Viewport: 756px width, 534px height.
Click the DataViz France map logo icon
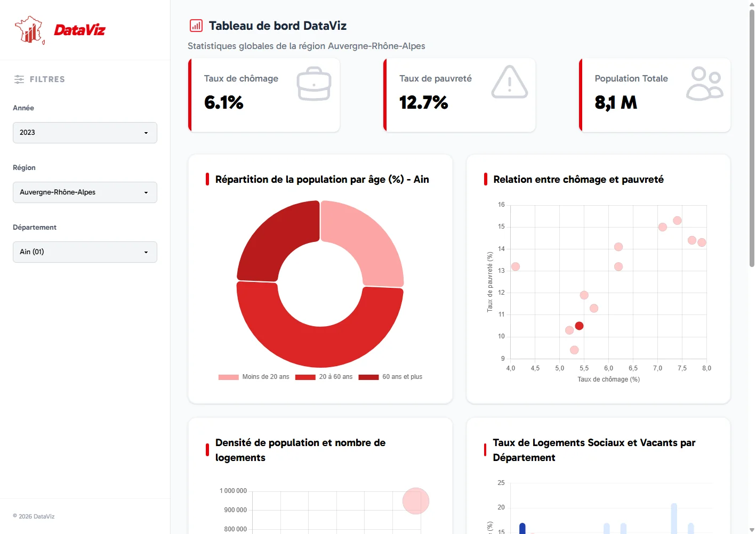coord(30,30)
